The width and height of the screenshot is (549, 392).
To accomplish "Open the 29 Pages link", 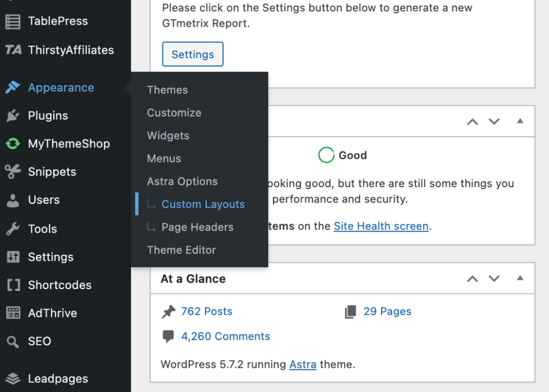I will click(387, 312).
